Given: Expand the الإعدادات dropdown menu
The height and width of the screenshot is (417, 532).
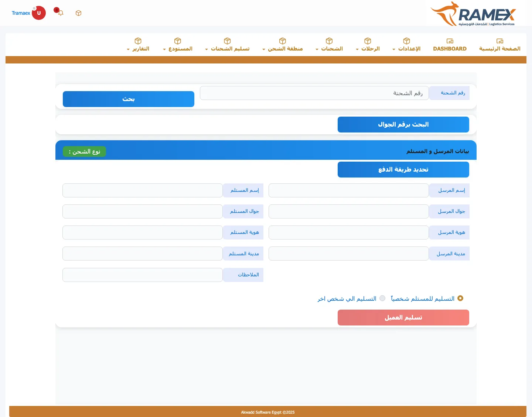Looking at the screenshot, I should coord(406,49).
